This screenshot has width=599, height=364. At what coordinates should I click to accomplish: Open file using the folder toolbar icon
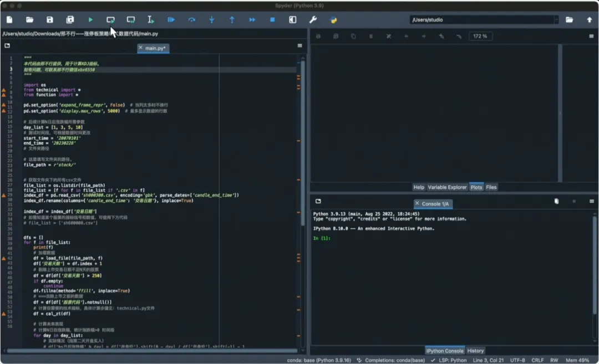click(29, 20)
